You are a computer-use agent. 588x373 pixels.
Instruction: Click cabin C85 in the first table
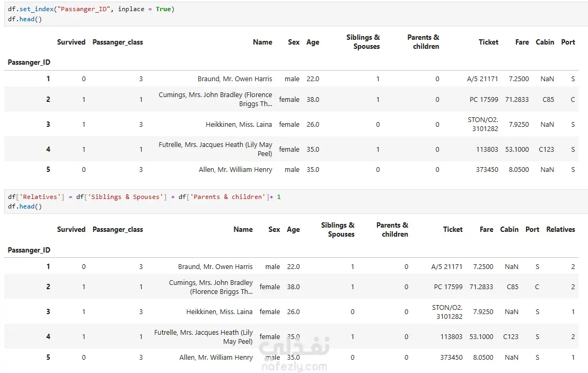[548, 99]
